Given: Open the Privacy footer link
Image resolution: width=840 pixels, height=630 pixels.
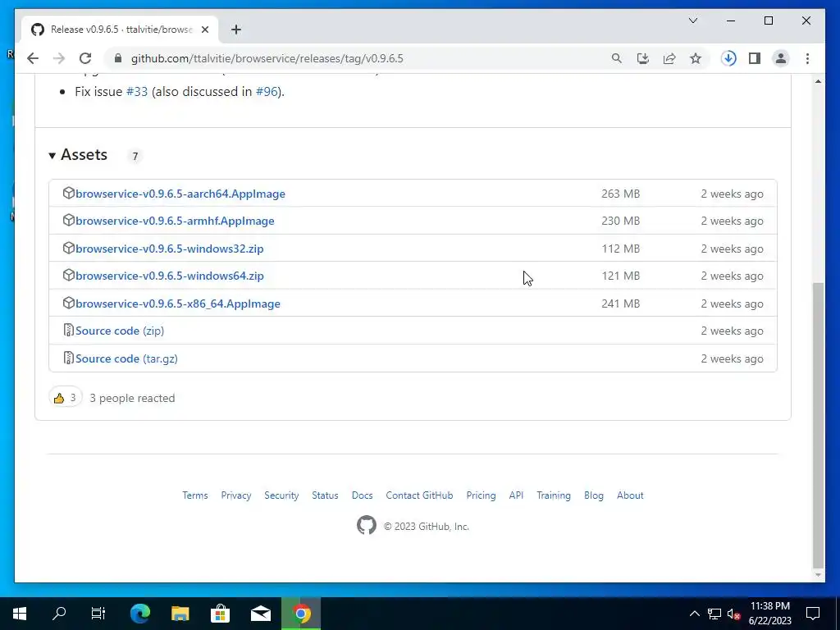Looking at the screenshot, I should 236,495.
